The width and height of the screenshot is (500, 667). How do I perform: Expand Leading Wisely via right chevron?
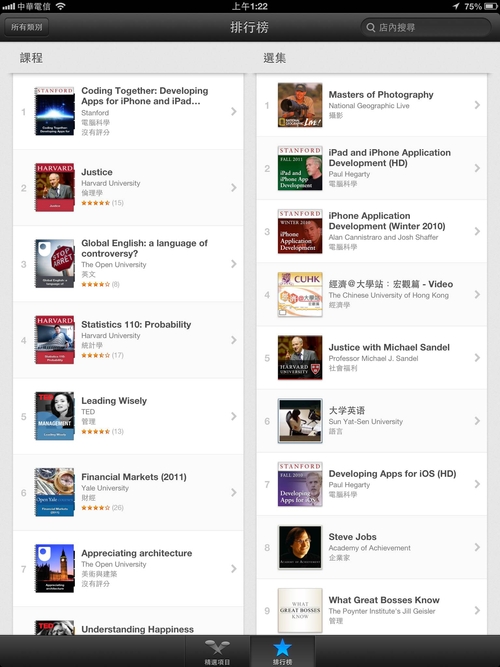pyautogui.click(x=234, y=416)
